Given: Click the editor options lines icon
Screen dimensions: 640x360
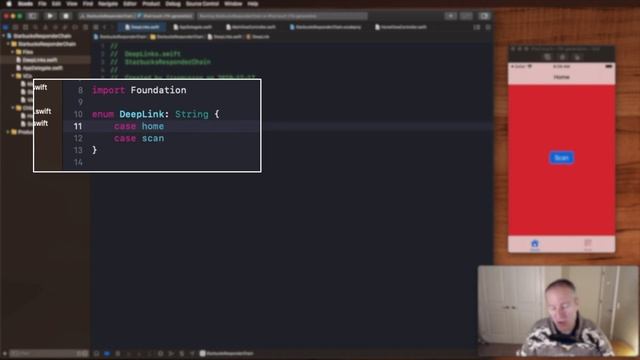Looking at the screenshot, I should tap(477, 27).
